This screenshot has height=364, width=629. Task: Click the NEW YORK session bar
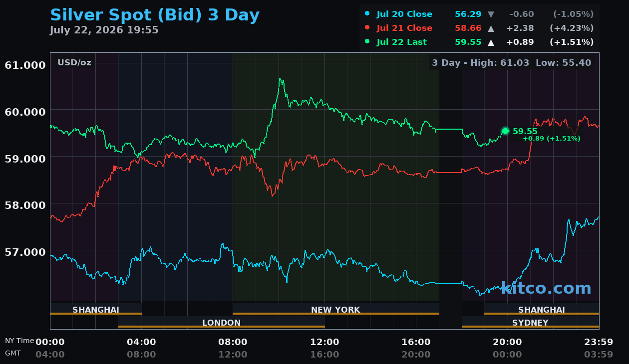click(x=336, y=310)
